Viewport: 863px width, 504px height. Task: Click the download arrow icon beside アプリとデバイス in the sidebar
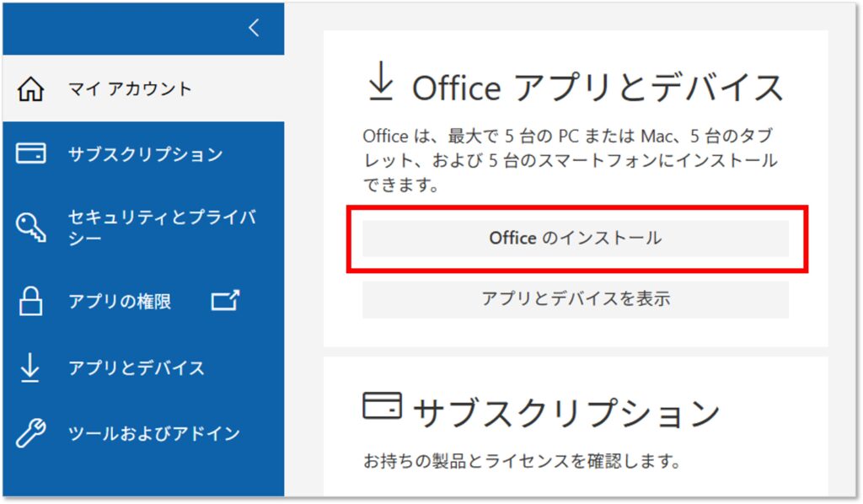pos(29,367)
